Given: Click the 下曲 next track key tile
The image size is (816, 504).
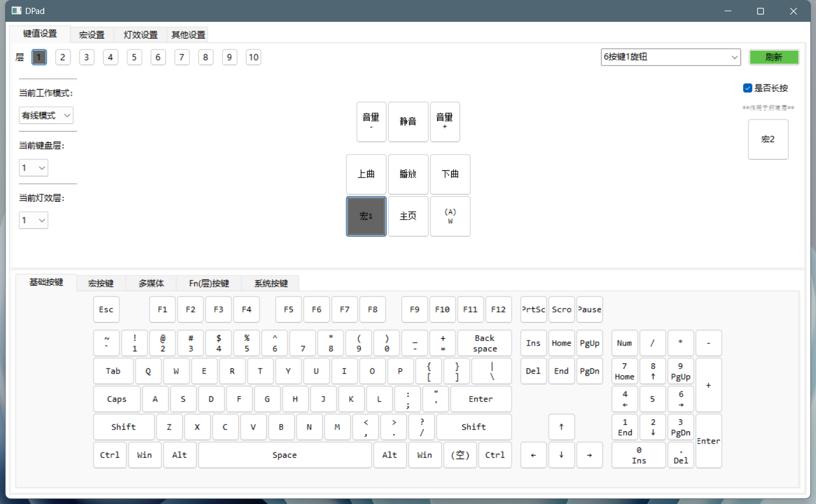Looking at the screenshot, I should coord(450,174).
